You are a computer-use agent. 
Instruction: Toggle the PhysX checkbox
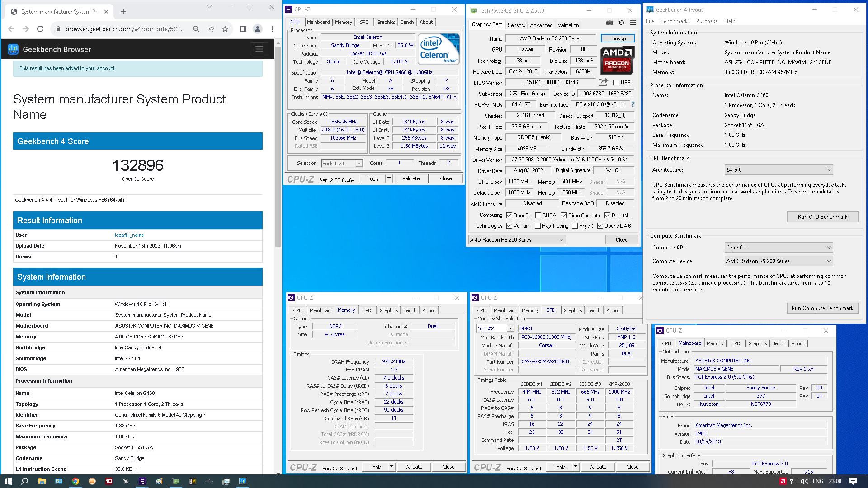tap(575, 226)
